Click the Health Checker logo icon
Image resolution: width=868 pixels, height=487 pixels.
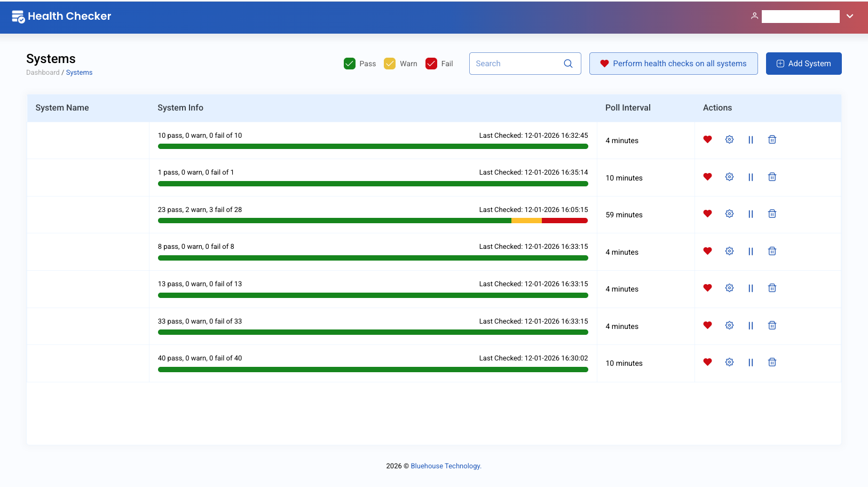[18, 16]
